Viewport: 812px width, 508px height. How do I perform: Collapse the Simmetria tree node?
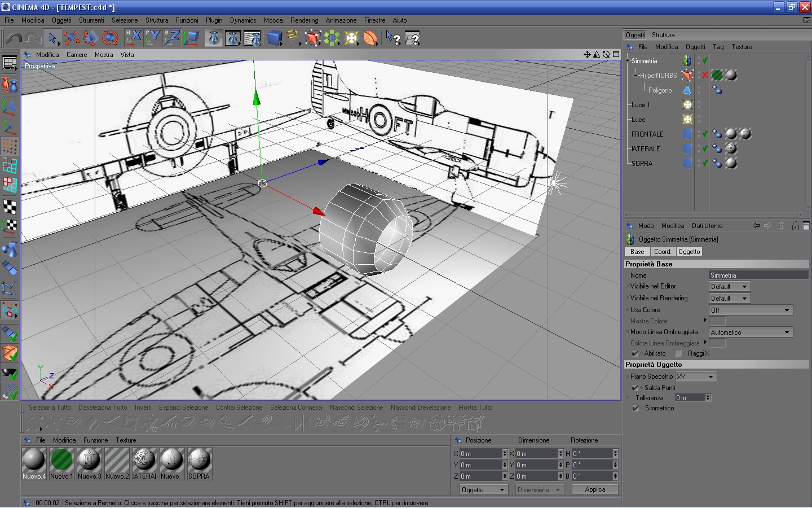click(x=628, y=60)
